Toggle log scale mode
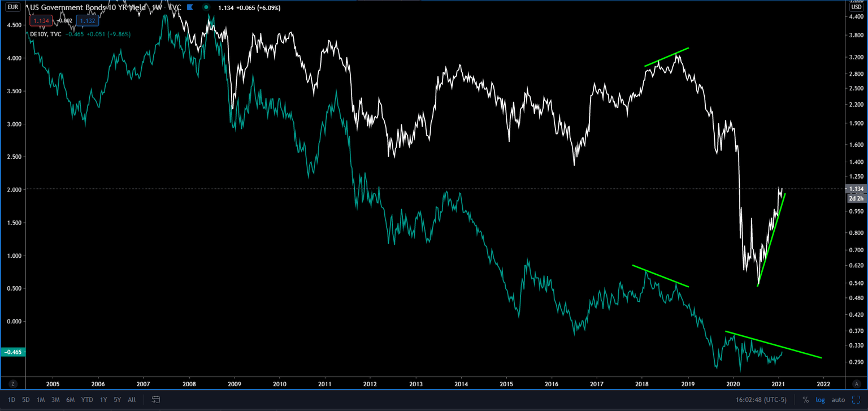 coord(820,400)
